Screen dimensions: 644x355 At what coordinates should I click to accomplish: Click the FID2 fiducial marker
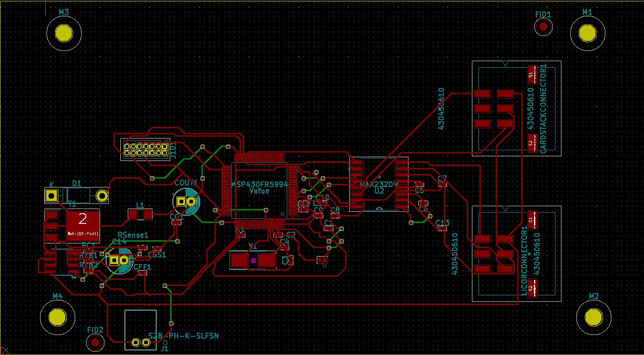coord(96,343)
